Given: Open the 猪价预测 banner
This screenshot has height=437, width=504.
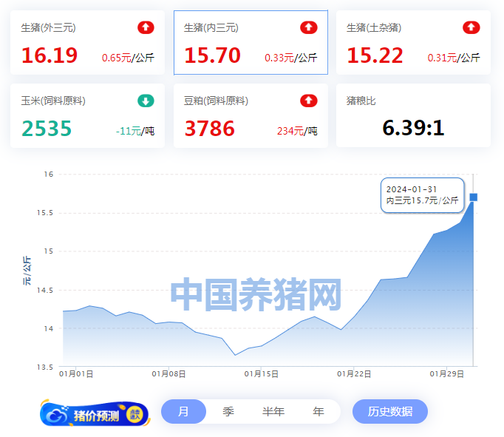Looking at the screenshot, I should coord(95,414).
